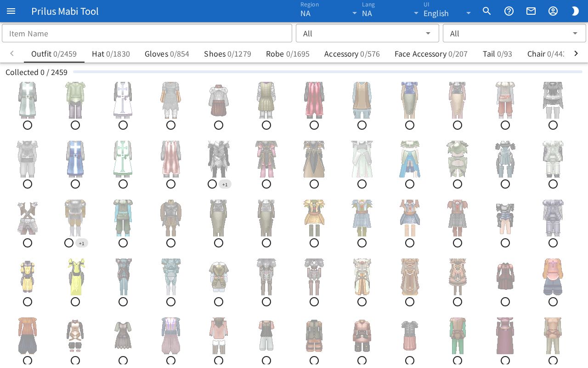Check the circle under the white top with red skirt
The image size is (588, 368).
(219, 125)
